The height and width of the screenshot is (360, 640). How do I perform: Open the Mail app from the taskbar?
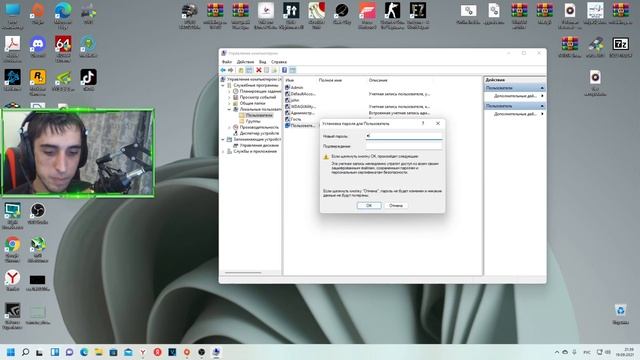[x=128, y=352]
